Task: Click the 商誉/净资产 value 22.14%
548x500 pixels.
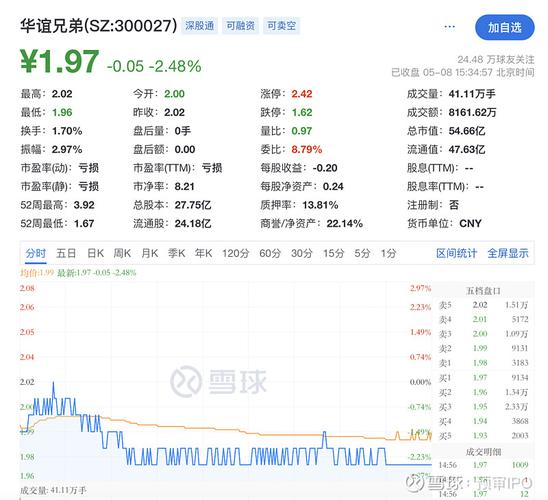Action: point(345,223)
